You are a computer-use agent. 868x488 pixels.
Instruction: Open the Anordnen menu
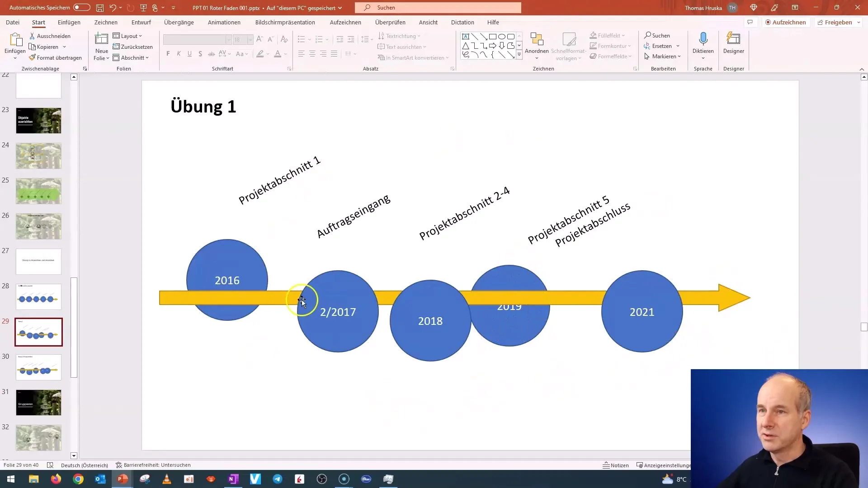tap(537, 46)
